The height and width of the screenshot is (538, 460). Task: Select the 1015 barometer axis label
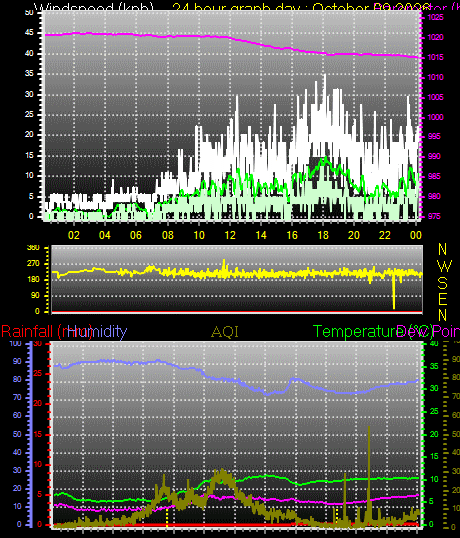coord(435,57)
